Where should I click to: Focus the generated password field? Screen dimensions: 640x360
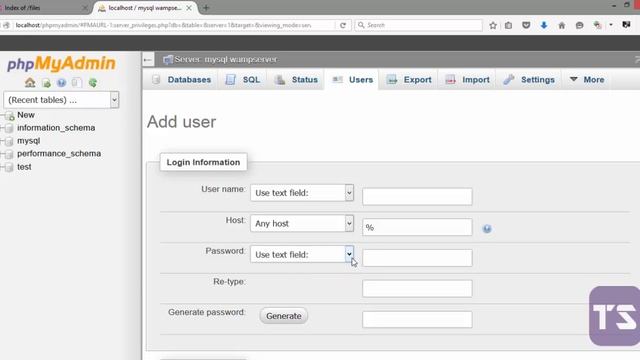pyautogui.click(x=417, y=320)
